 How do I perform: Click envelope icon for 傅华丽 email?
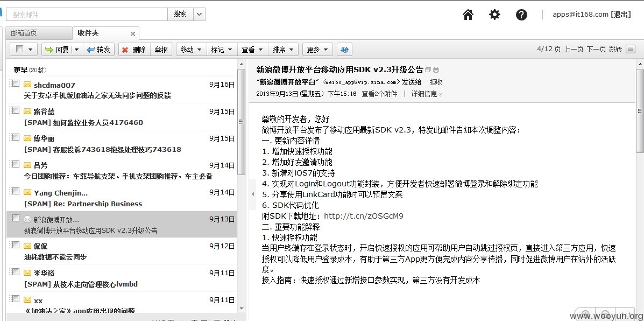[27, 138]
